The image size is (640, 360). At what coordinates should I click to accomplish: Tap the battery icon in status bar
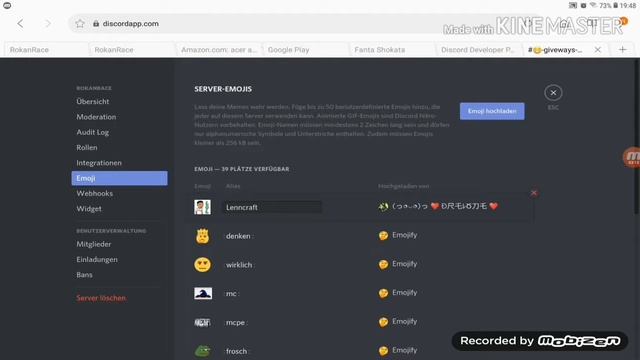(x=616, y=5)
